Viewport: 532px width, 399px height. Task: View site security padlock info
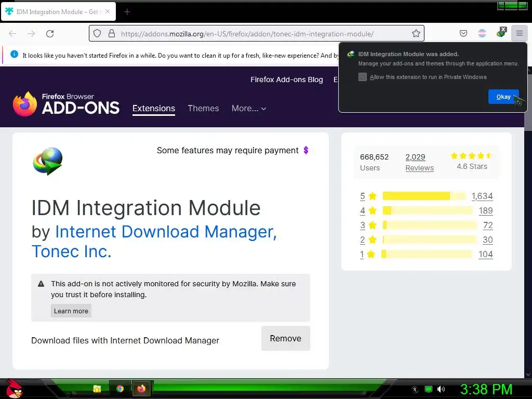(112, 33)
